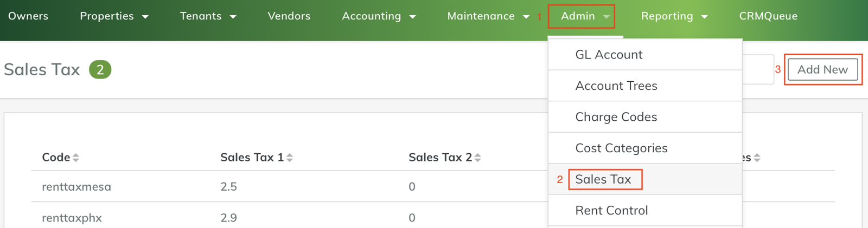Click the Add New button

822,69
